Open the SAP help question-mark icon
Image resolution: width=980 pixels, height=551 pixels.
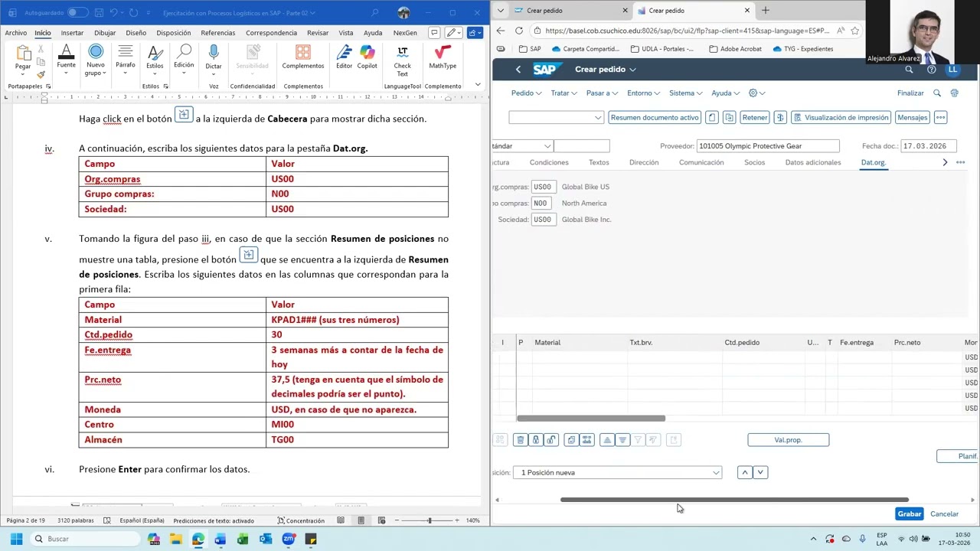point(931,69)
